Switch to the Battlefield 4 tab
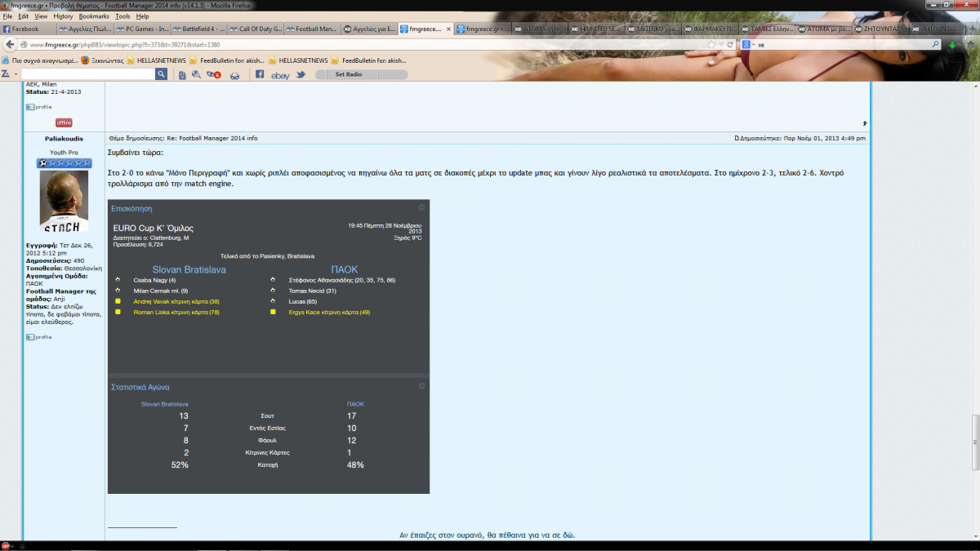Image resolution: width=980 pixels, height=551 pixels. [x=200, y=29]
